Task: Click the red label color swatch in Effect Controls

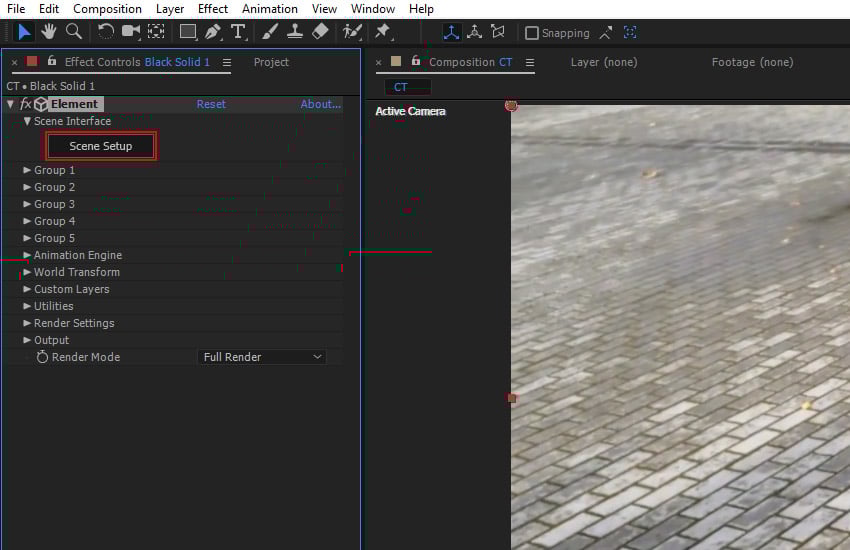Action: [x=32, y=62]
